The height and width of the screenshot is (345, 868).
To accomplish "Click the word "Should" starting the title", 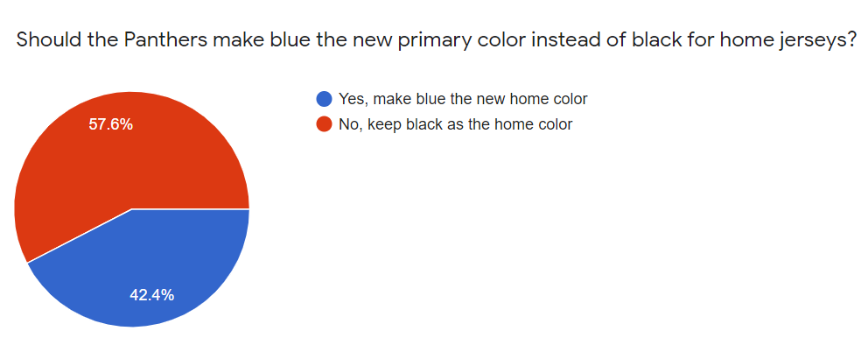I will (47, 40).
